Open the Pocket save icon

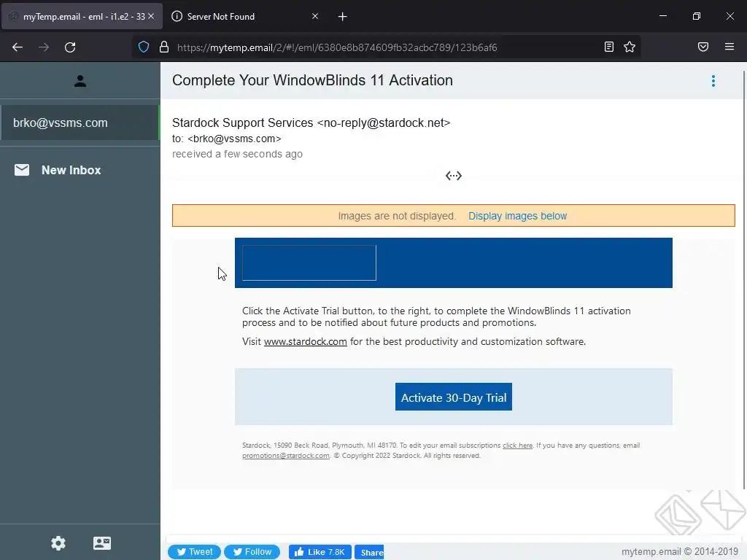(x=703, y=47)
